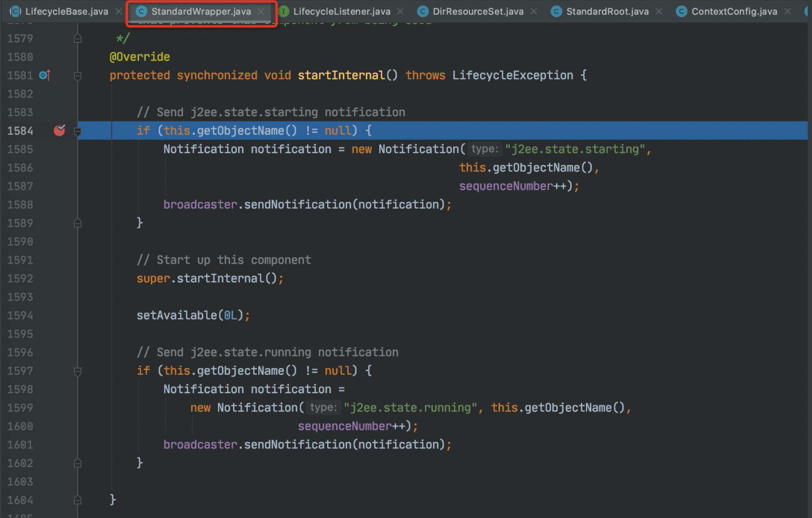Click line number 1594 in the gutter
Viewport: 812px width, 518px height.
click(x=20, y=315)
